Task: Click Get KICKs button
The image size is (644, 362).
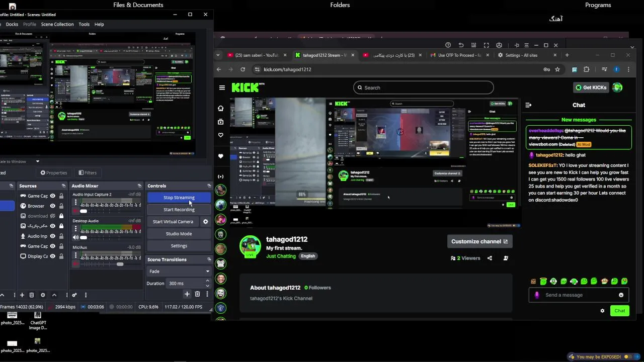Action: point(591,87)
